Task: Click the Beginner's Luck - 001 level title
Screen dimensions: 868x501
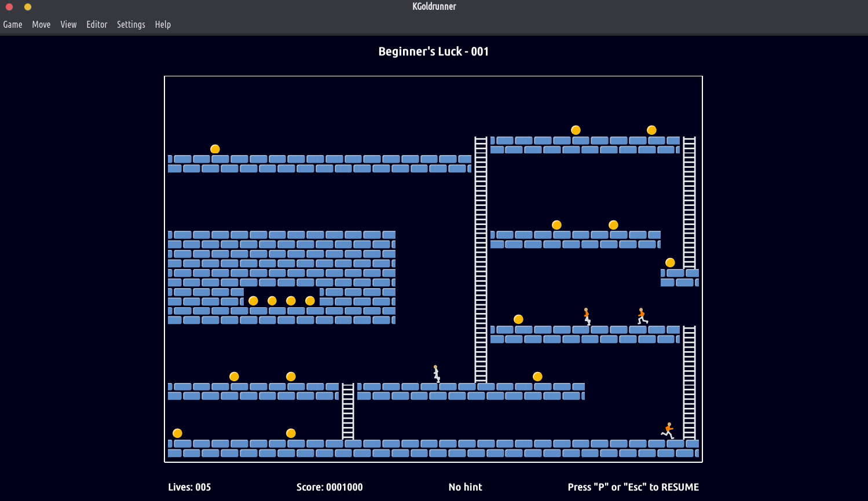Action: pyautogui.click(x=434, y=51)
